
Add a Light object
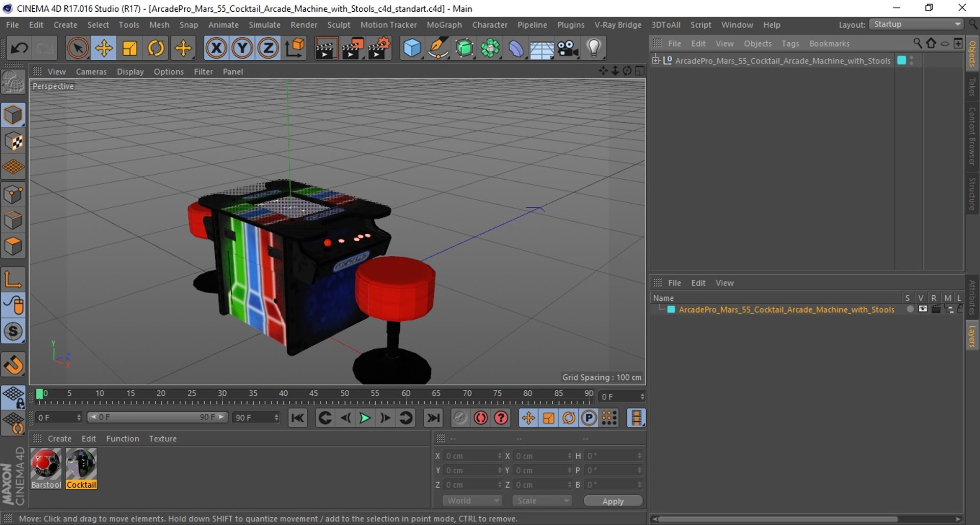(x=594, y=48)
